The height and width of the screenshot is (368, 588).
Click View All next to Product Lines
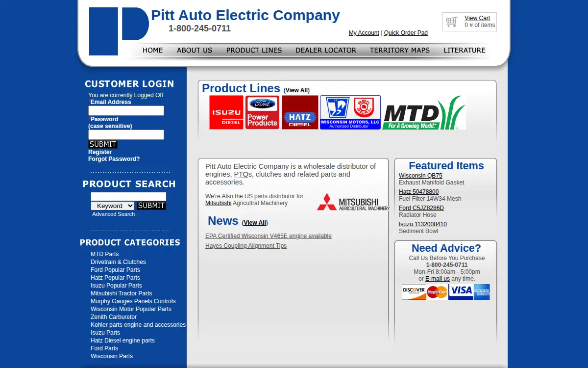pyautogui.click(x=297, y=90)
